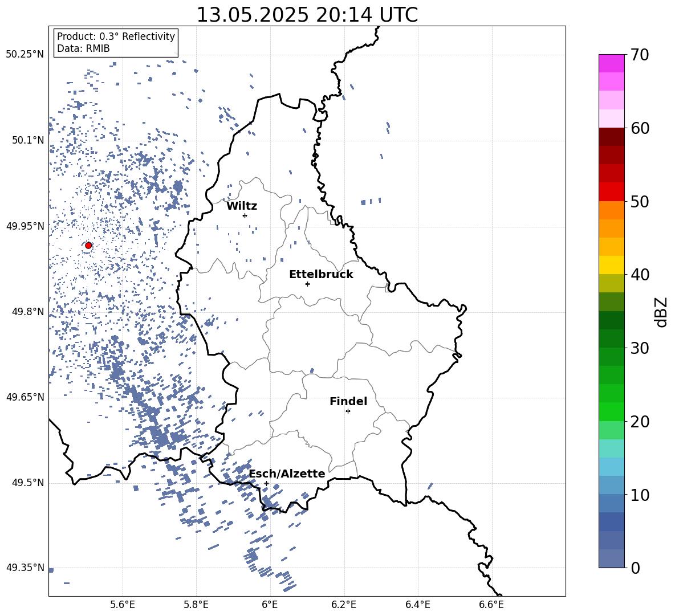The height and width of the screenshot is (616, 675).
Task: Click the Ettelbruck station cross marker
Action: (307, 284)
